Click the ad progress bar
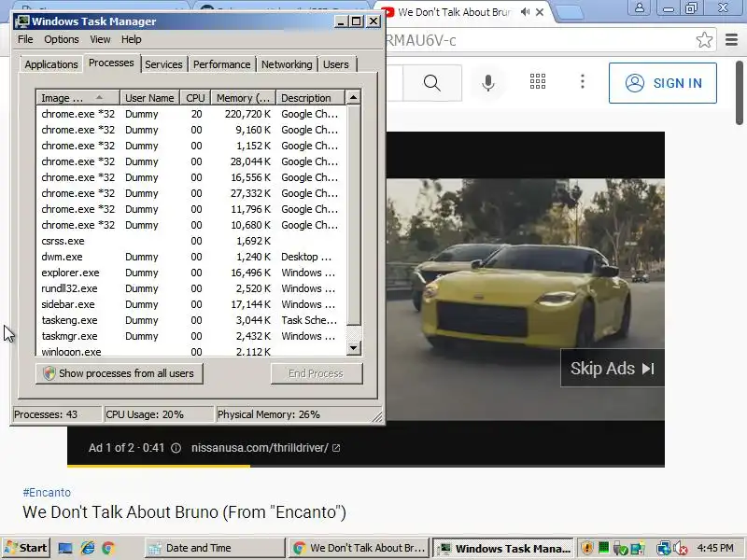This screenshot has height=560, width=747. [x=366, y=466]
